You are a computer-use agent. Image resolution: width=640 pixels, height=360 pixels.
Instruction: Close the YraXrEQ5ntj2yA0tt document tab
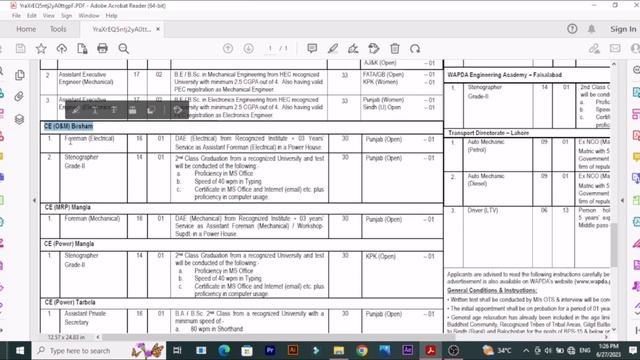pos(158,29)
